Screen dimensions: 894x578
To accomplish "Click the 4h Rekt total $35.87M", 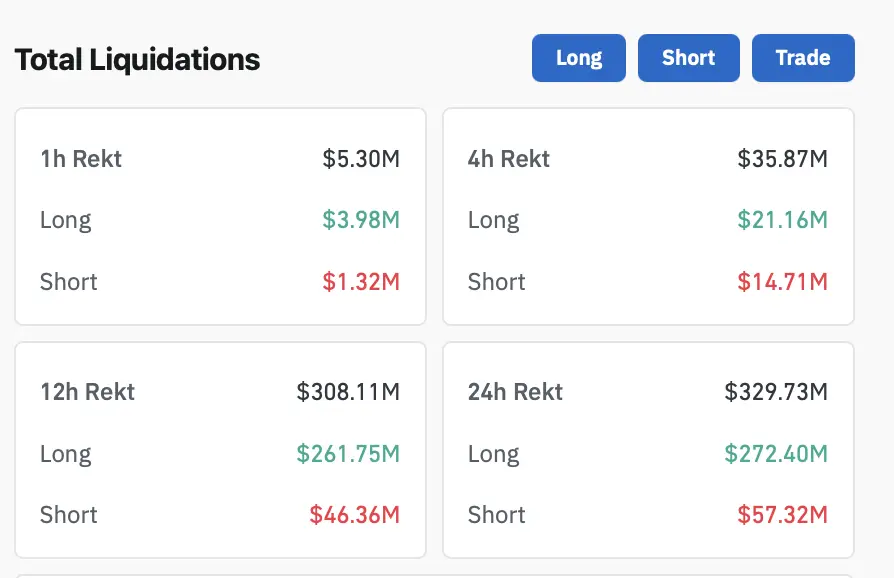I will (783, 159).
